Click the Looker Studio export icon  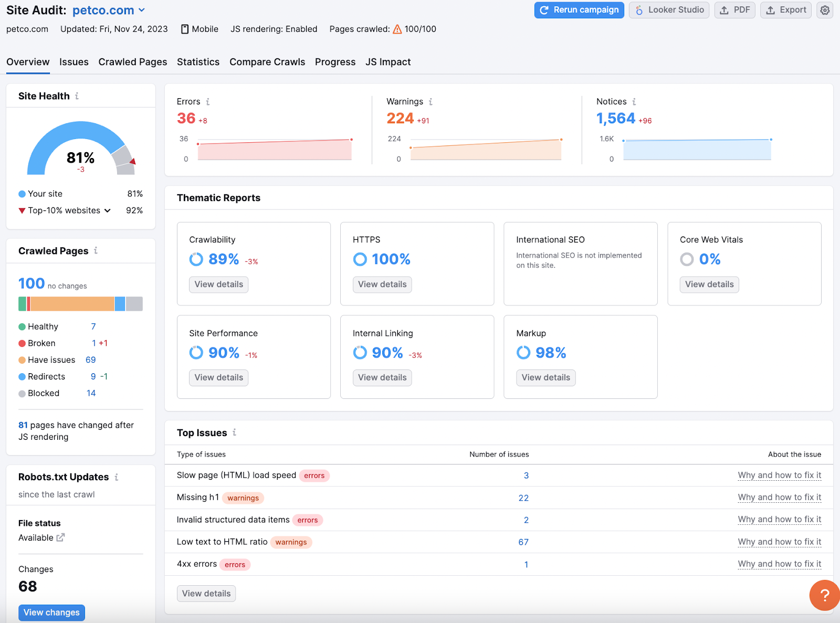(639, 10)
